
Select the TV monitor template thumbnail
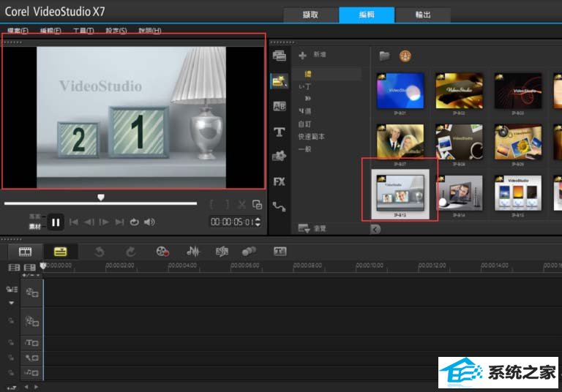[x=459, y=193]
